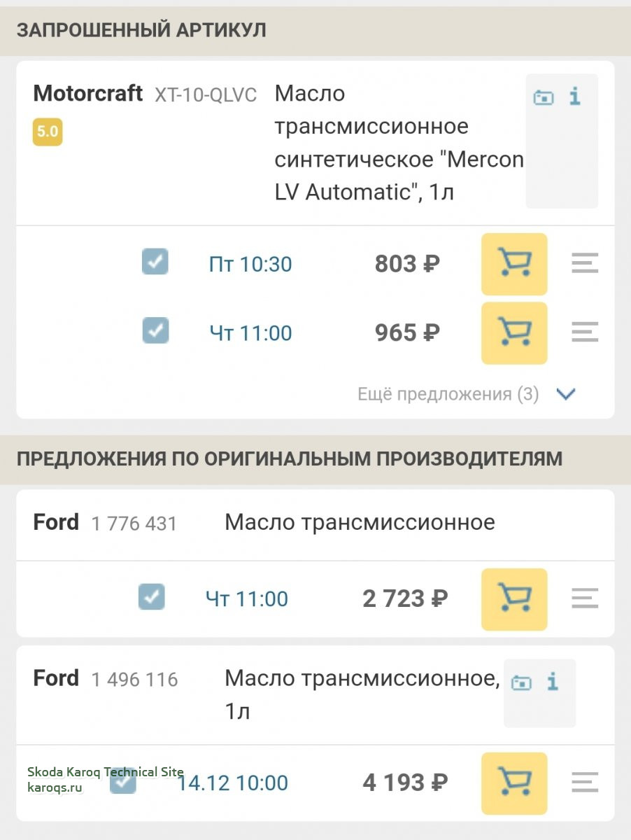Open photo icon for Ford 1 496 116
Viewport: 631px width, 840px height.
click(521, 682)
